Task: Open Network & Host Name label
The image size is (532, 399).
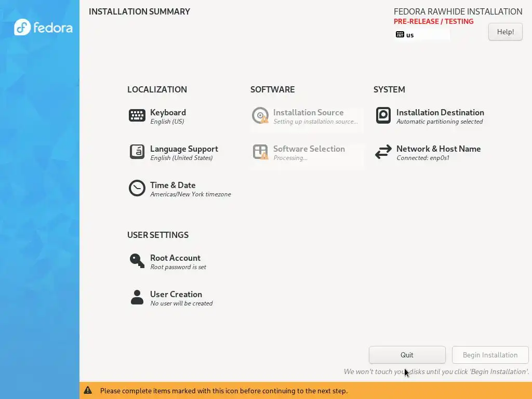Action: click(438, 149)
